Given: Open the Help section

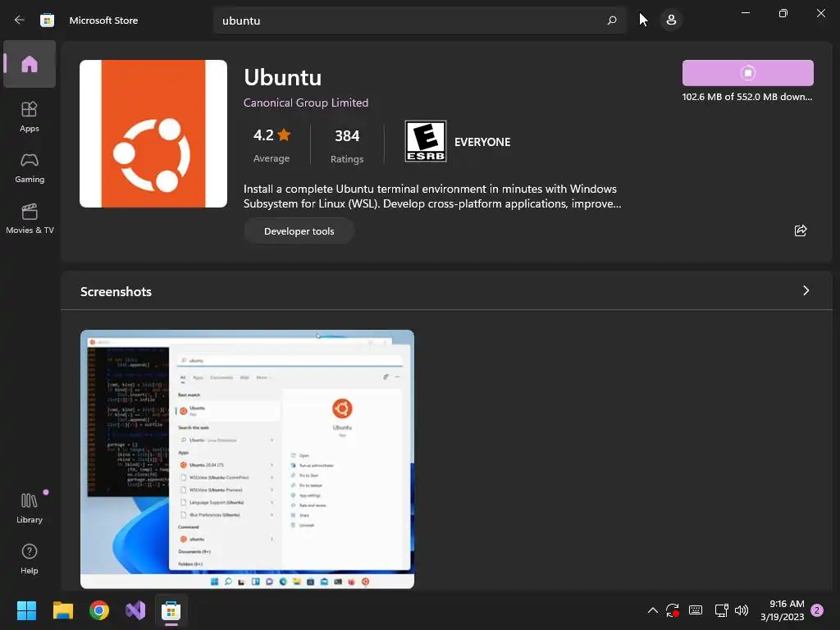Looking at the screenshot, I should click(x=30, y=559).
